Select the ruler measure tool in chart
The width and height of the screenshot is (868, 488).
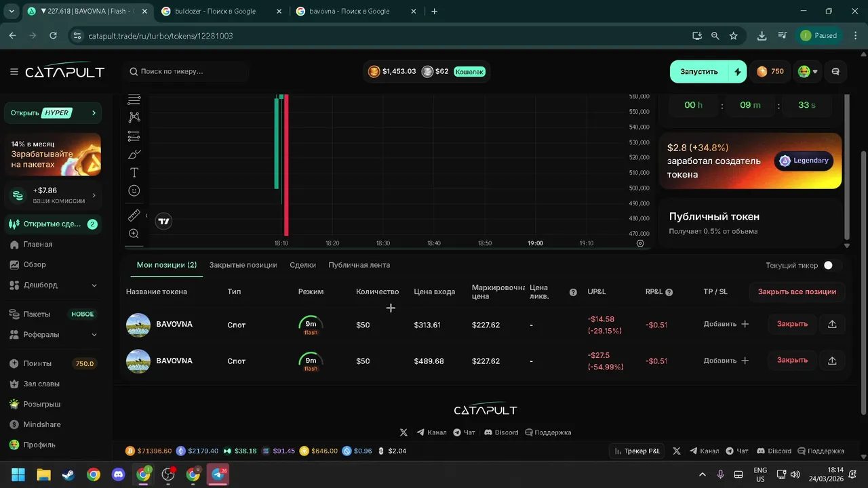click(134, 216)
